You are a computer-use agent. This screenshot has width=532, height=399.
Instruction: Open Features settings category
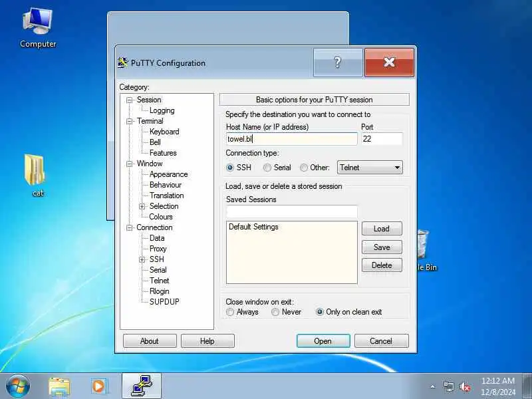[163, 153]
